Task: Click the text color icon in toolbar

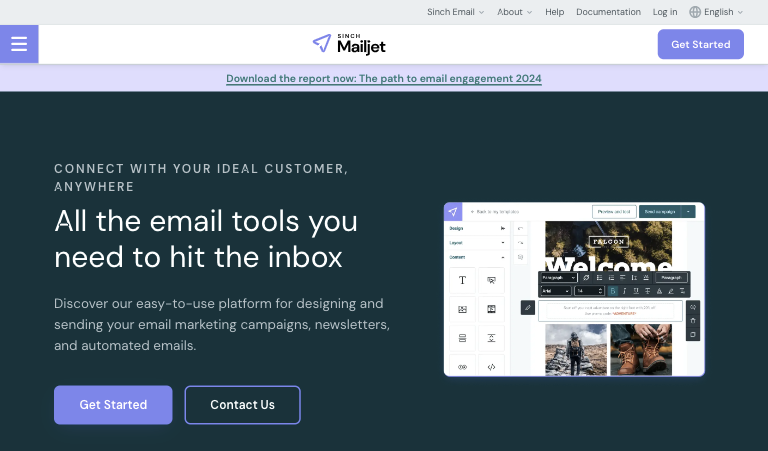Action: [x=659, y=291]
